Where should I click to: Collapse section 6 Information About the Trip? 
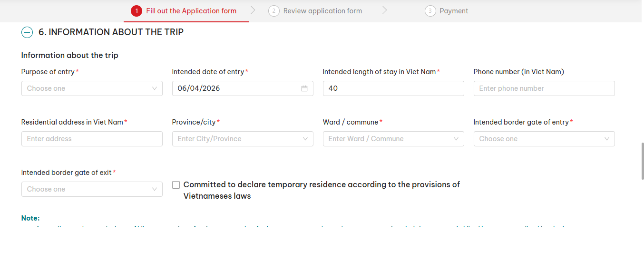pos(27,32)
